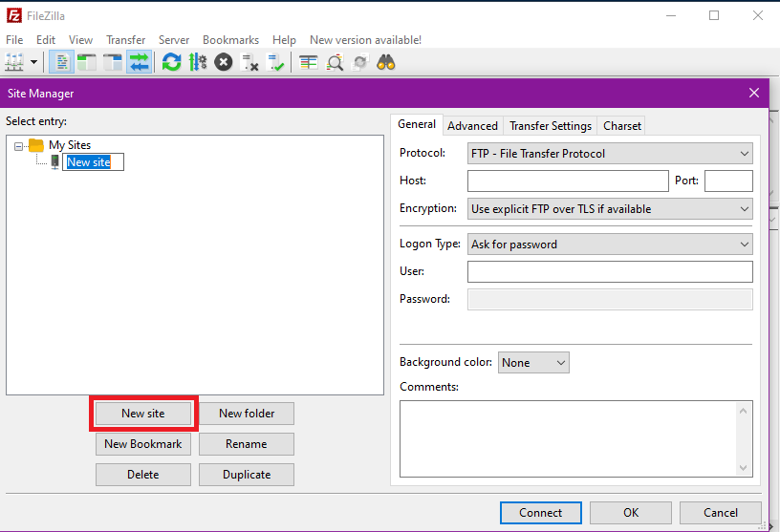Collapse the My Sites tree node

tap(18, 146)
